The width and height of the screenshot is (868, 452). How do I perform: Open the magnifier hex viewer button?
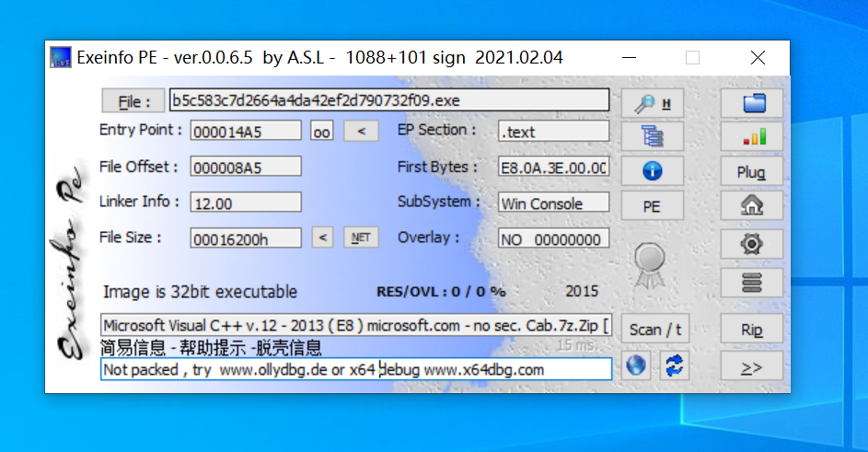[x=652, y=103]
